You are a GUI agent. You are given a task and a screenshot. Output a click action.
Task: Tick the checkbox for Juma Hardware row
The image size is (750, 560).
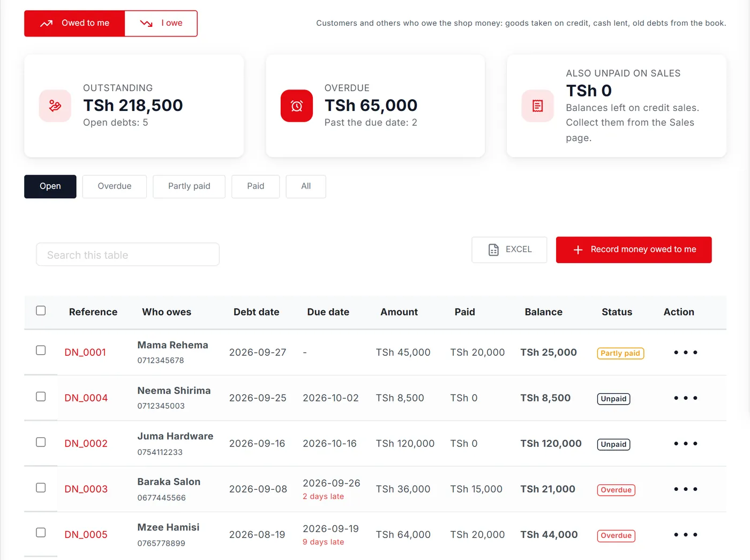pos(41,442)
